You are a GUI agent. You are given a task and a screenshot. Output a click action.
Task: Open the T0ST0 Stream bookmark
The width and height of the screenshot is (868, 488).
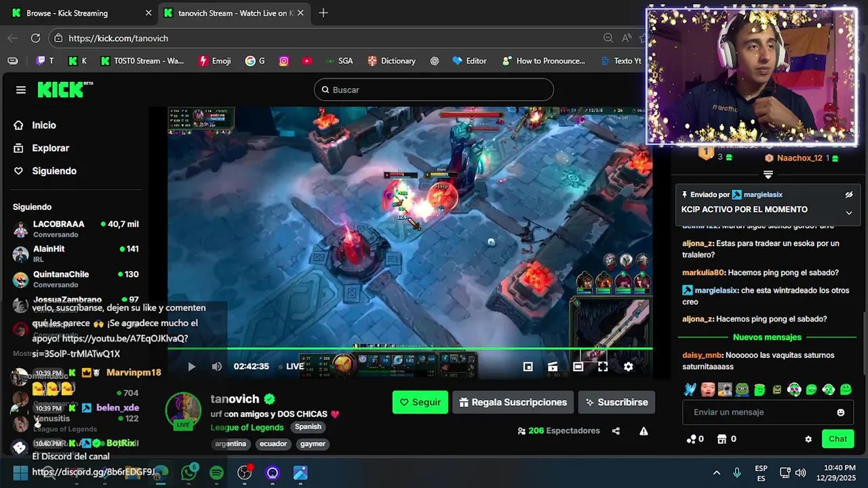[x=142, y=61]
